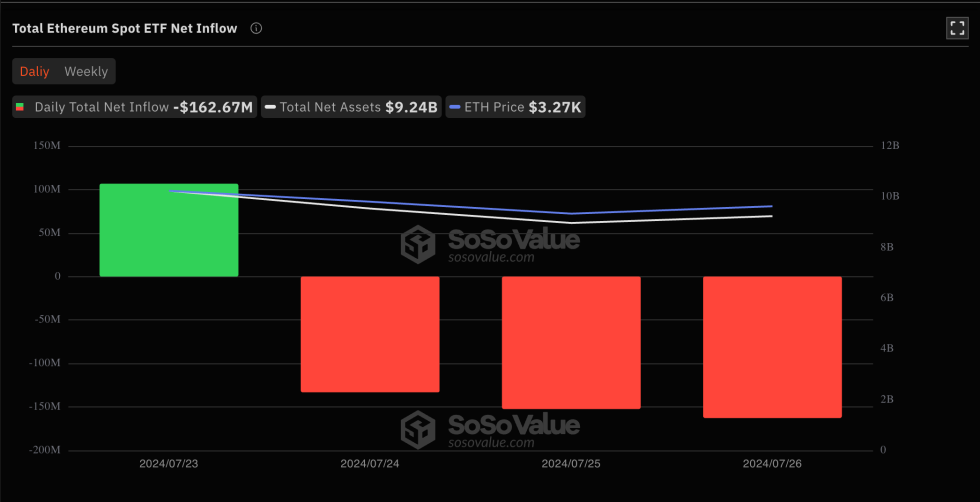The width and height of the screenshot is (980, 502).
Task: Click the 2024/07/26 x-axis date label
Action: point(772,464)
